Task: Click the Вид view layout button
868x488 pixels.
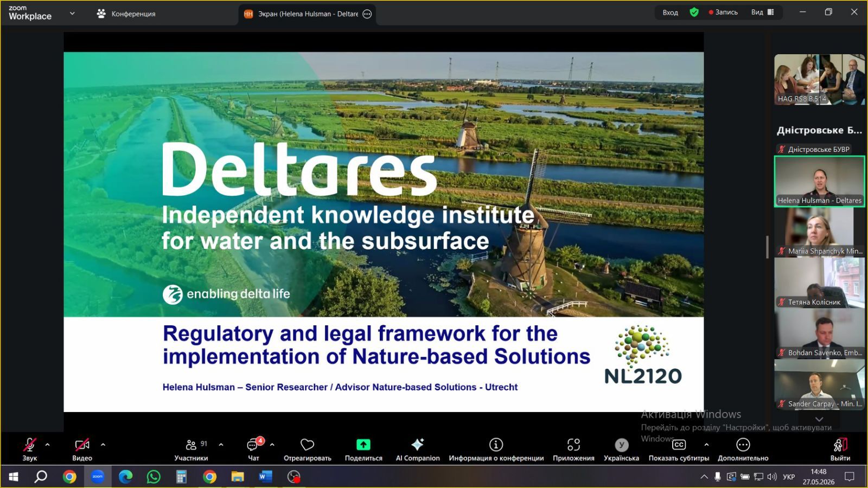Action: click(x=763, y=12)
